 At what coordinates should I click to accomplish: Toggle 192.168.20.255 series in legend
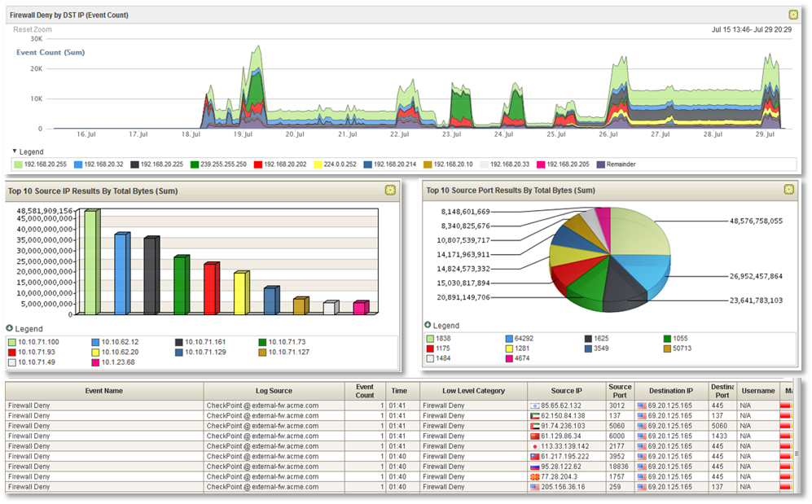click(41, 164)
